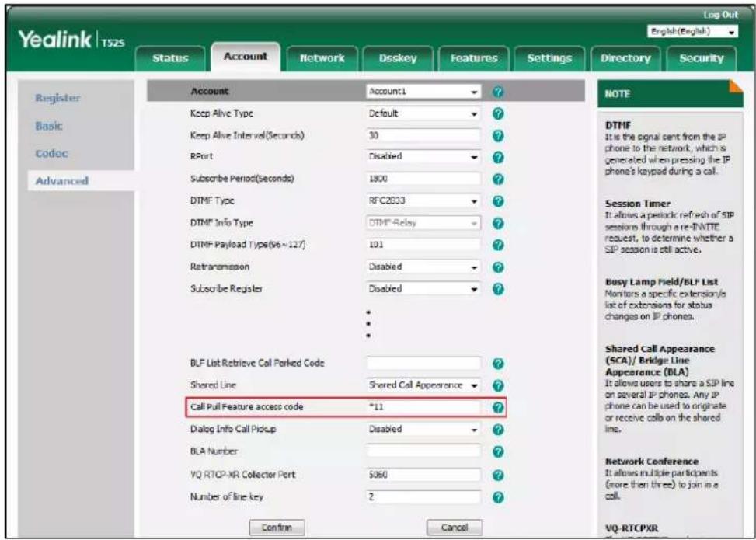Select the Advanced sidebar page

(61, 181)
